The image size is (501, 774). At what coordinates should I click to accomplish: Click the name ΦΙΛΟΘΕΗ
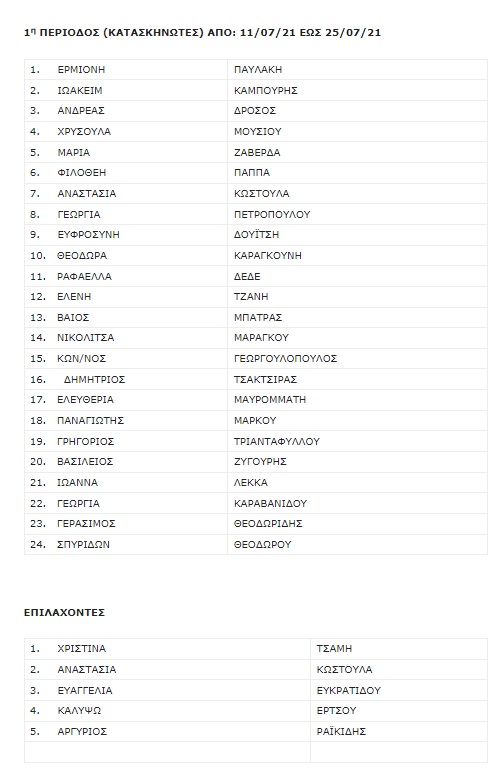click(81, 173)
